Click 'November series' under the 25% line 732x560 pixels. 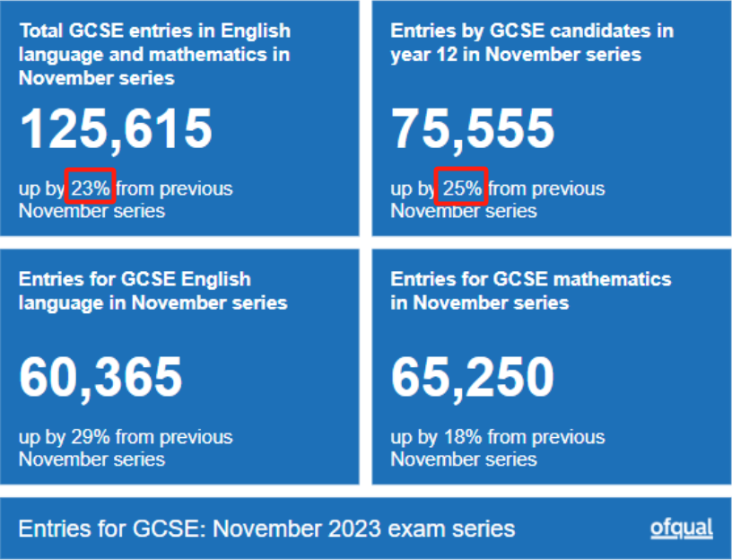(x=464, y=211)
